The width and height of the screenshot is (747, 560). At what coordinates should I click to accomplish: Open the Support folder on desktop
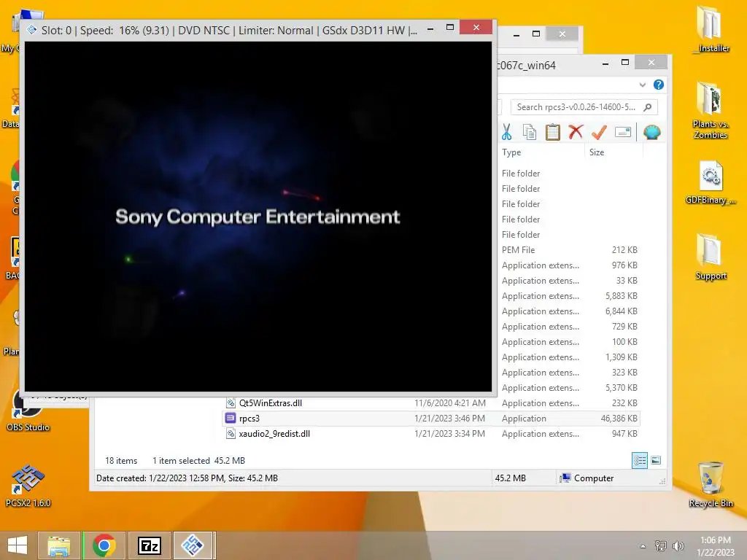(711, 257)
